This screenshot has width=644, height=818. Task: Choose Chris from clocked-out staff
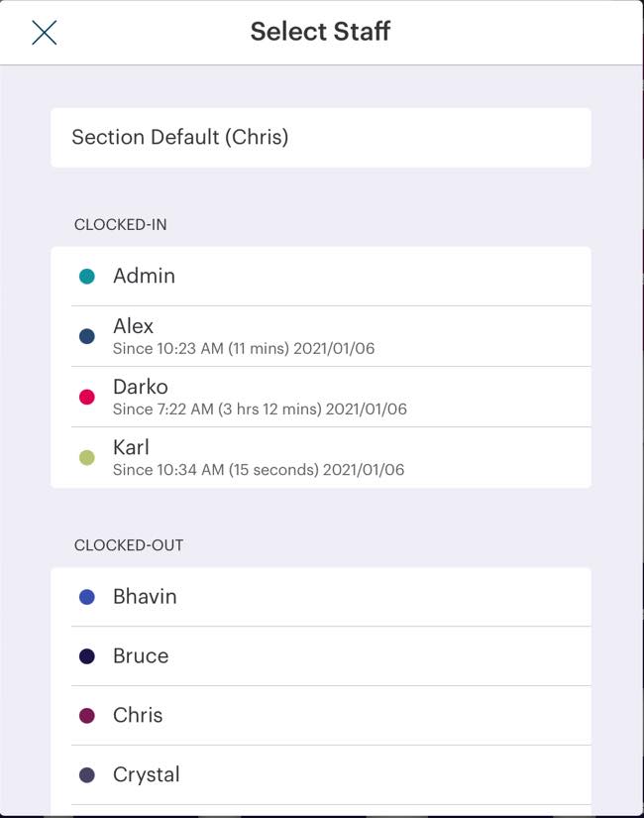point(320,716)
